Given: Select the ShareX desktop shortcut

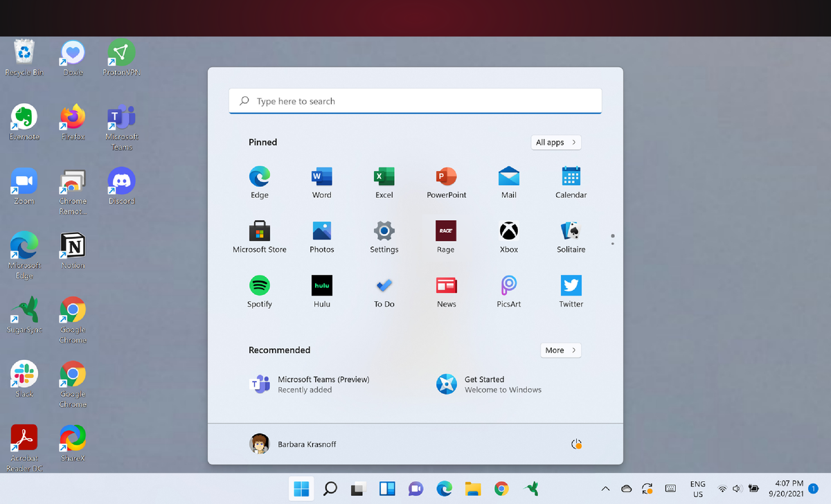Looking at the screenshot, I should click(x=73, y=444).
